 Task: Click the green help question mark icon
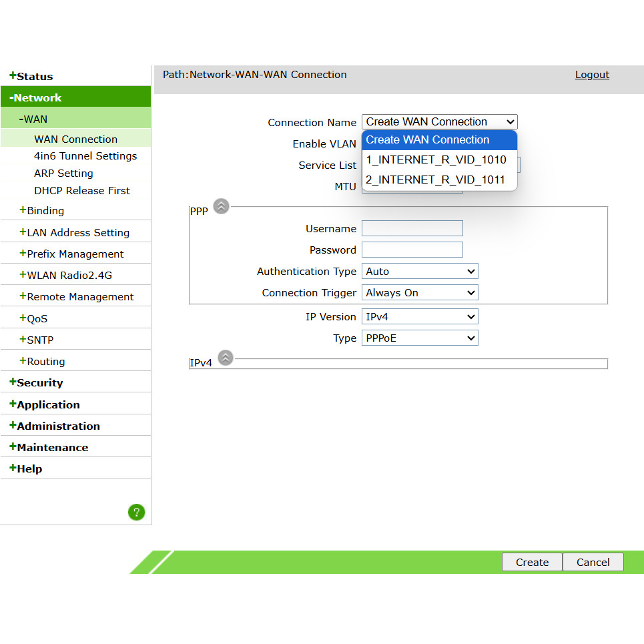[x=136, y=513]
